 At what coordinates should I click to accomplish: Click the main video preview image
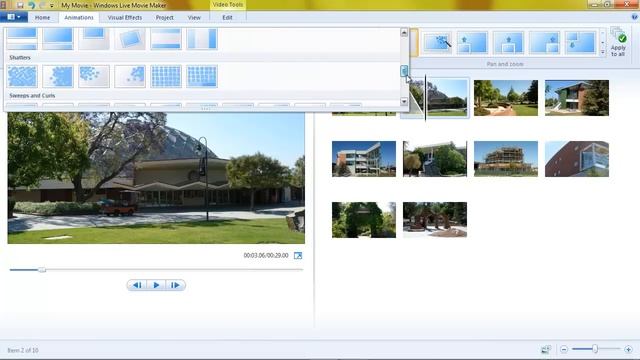pyautogui.click(x=156, y=178)
